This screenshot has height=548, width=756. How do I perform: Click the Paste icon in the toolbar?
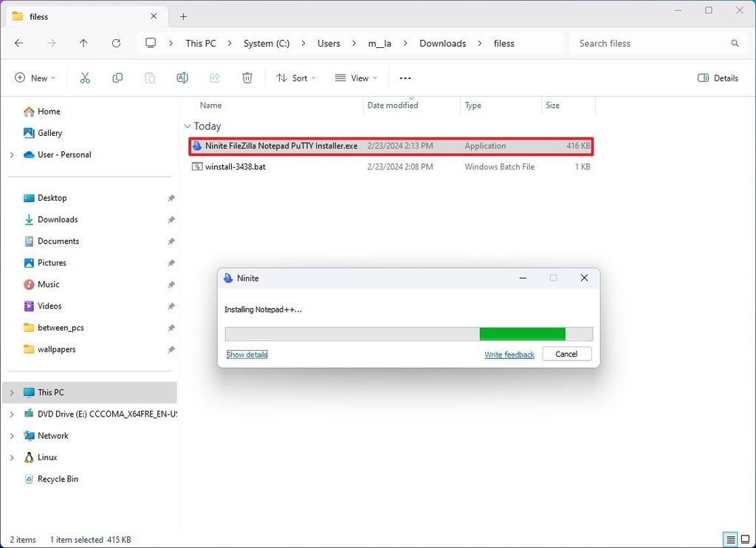coord(150,78)
